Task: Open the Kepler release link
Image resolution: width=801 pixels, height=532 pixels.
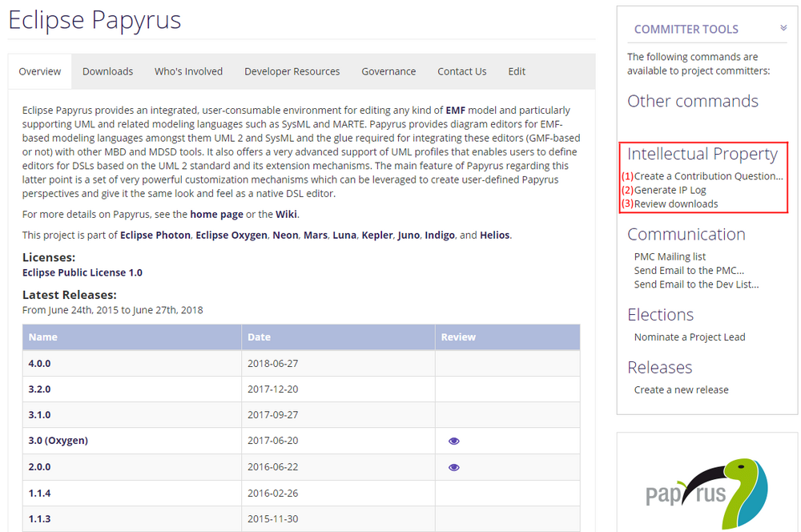Action: tap(377, 235)
